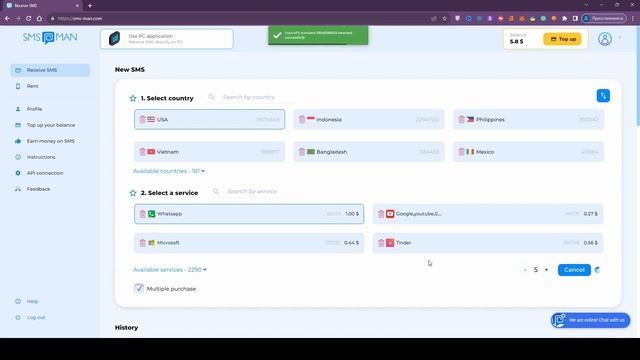Open API connection page
640x360 pixels.
[x=45, y=173]
